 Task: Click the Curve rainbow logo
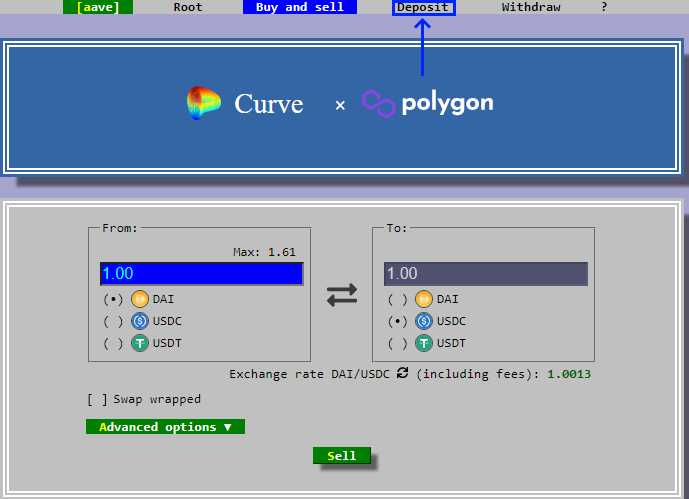pos(203,103)
